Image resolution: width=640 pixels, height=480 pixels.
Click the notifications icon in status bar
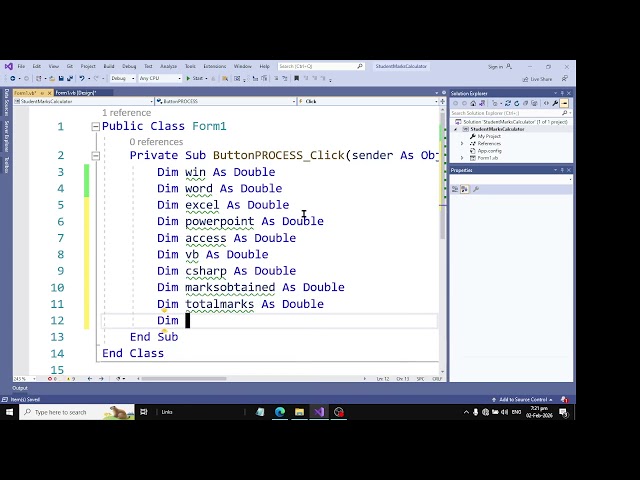pos(564,400)
